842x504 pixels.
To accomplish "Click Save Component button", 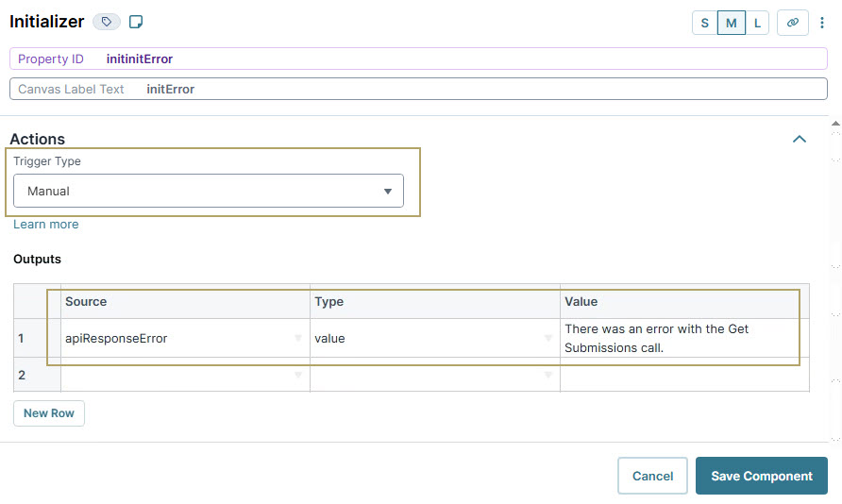I will (762, 476).
